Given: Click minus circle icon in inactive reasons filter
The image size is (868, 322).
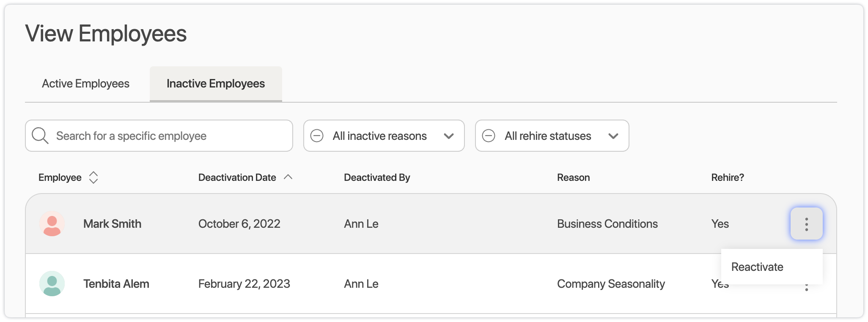Looking at the screenshot, I should click(317, 136).
